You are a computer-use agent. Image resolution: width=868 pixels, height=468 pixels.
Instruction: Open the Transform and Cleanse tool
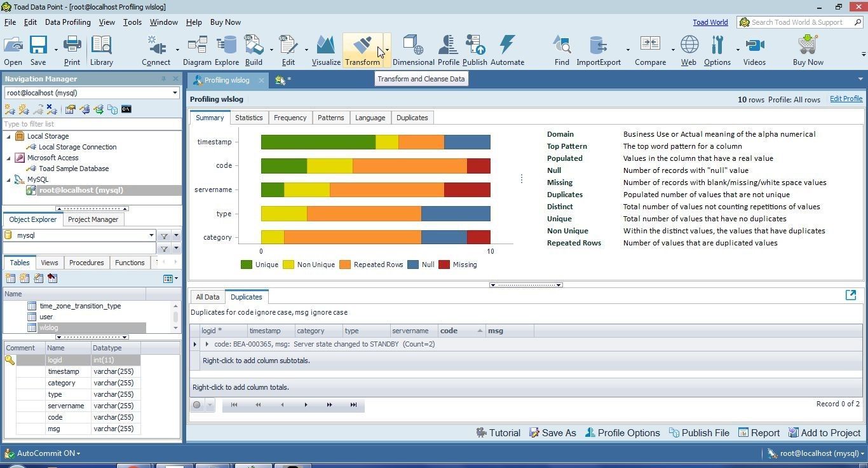click(362, 50)
